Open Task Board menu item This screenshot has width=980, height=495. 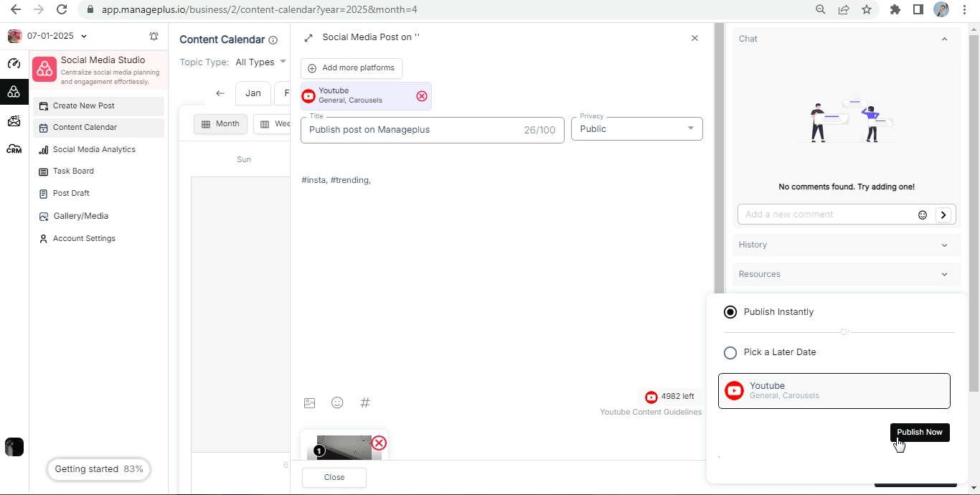coord(99,171)
